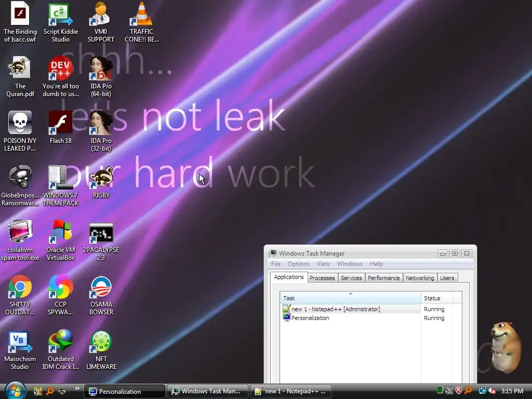This screenshot has width=532, height=399.
Task: Select IDA Pro (64-bit) shortcut
Action: [x=101, y=77]
